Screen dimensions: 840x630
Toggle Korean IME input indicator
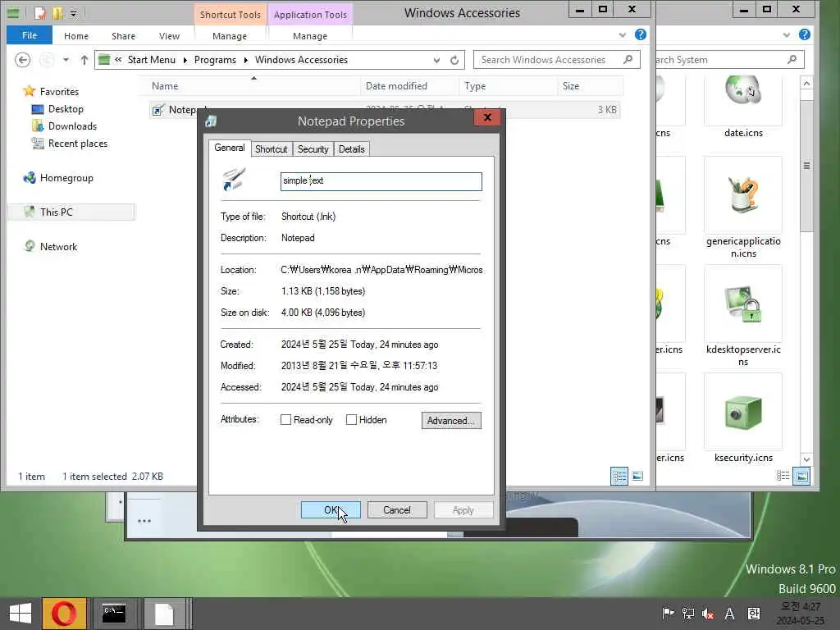[754, 614]
